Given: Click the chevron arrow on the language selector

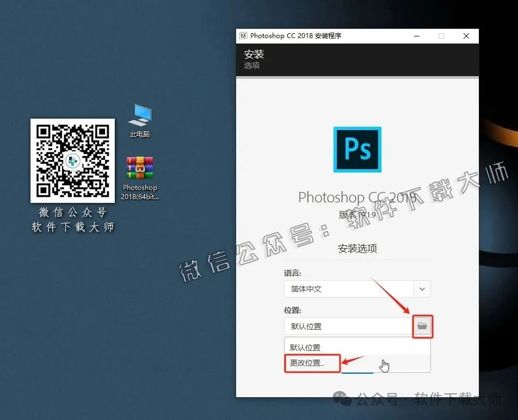Looking at the screenshot, I should tap(422, 289).
